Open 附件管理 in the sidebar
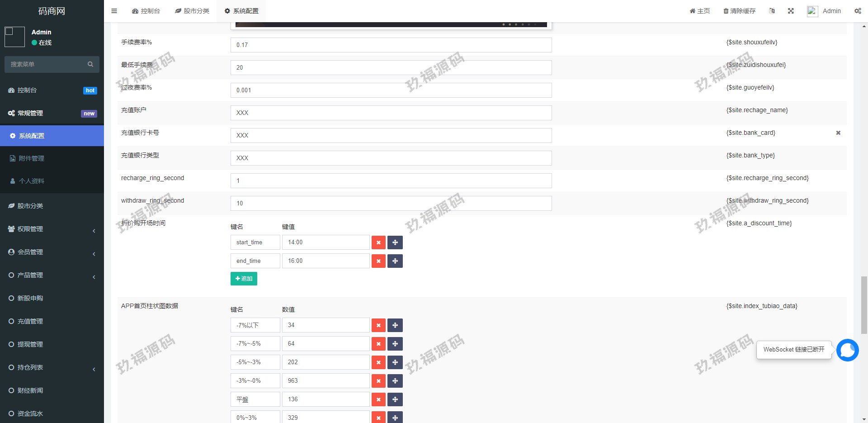Viewport: 868px width, 423px height. coord(32,158)
